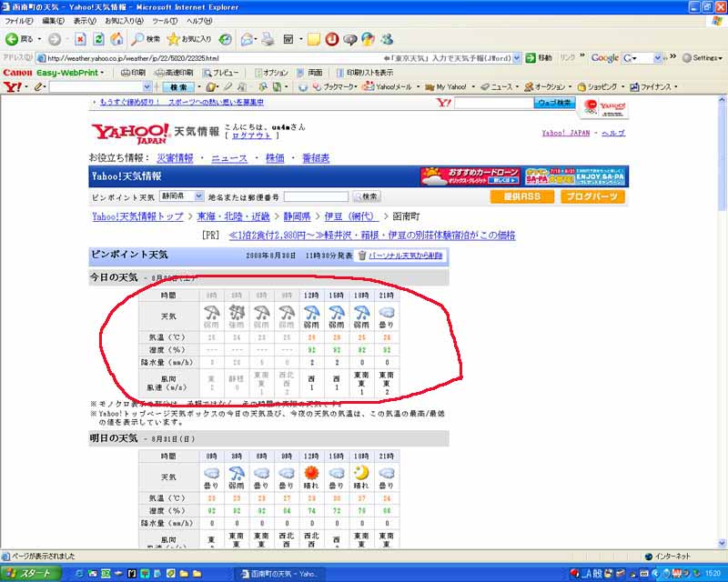Click the Print printer icon in IE toolbar
The height and width of the screenshot is (582, 728).
click(268, 39)
